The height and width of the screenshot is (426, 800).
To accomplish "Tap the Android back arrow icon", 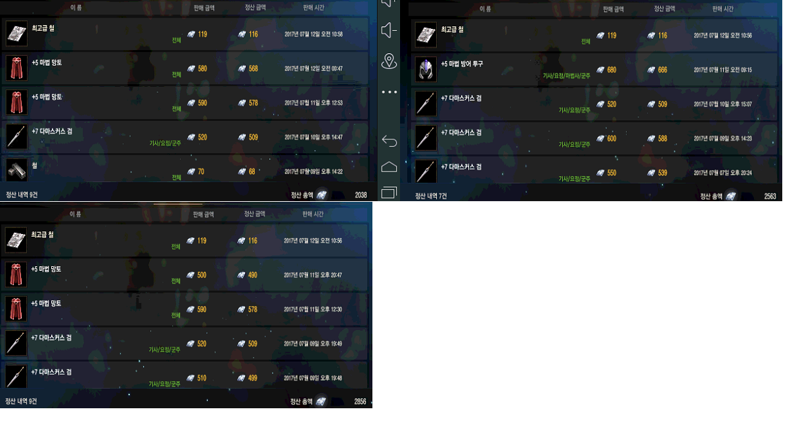I will click(389, 140).
